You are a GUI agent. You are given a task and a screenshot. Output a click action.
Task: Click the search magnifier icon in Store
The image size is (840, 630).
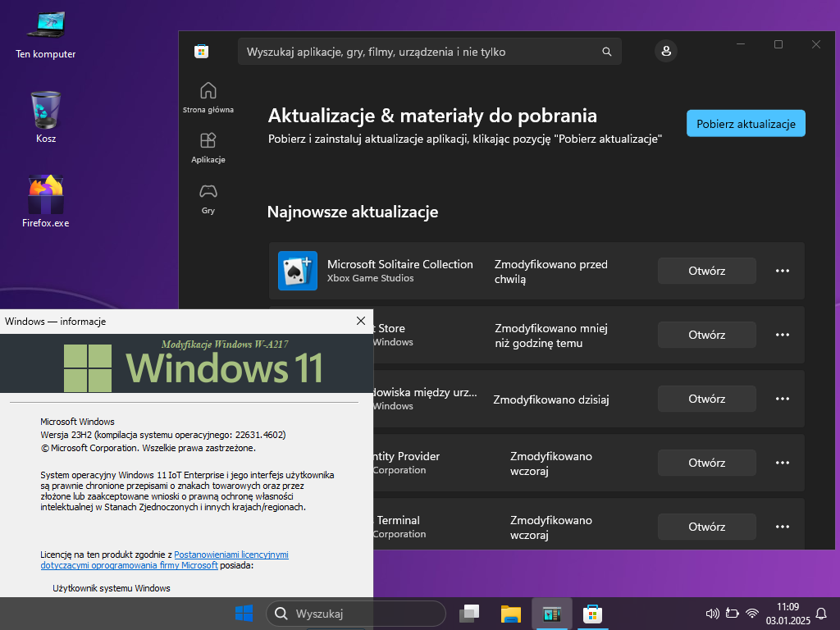pos(607,52)
